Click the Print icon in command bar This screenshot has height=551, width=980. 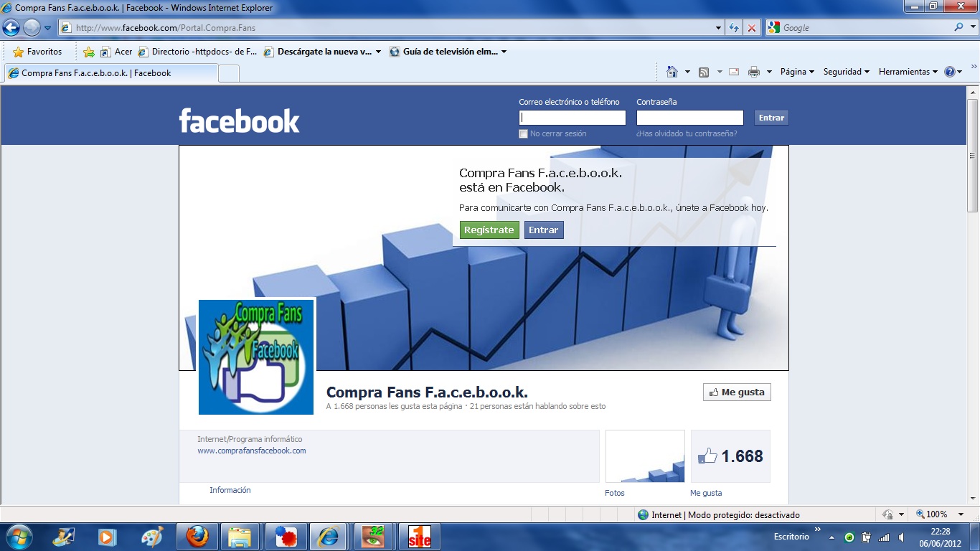point(754,72)
